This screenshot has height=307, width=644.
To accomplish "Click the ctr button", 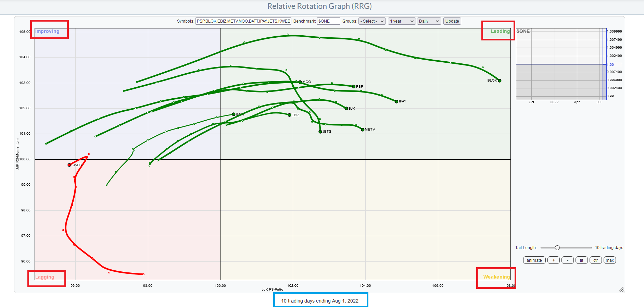I will 595,260.
